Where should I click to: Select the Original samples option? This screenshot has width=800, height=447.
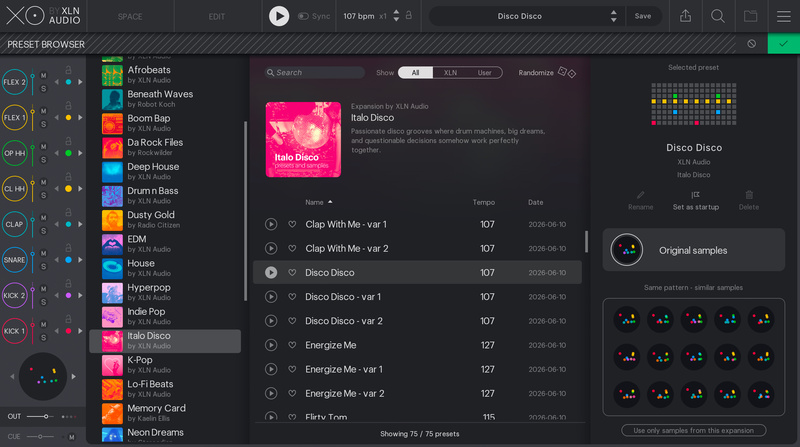[x=693, y=250]
